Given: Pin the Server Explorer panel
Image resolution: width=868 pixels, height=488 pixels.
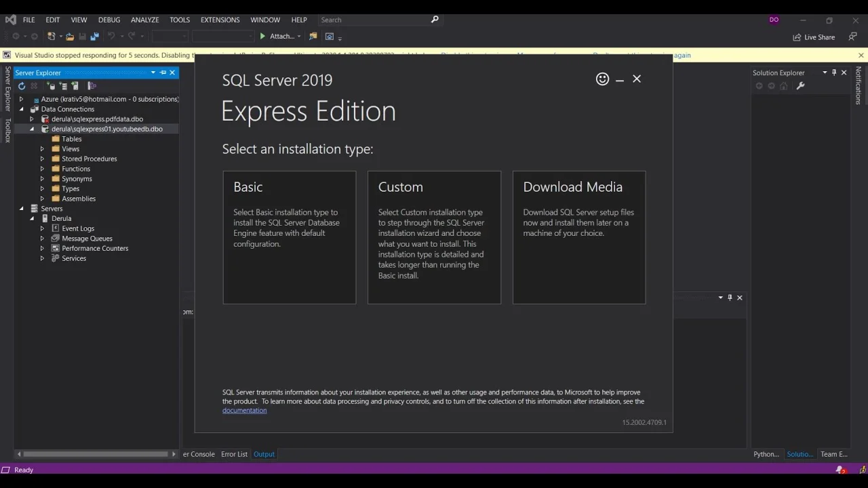Looking at the screenshot, I should 163,73.
